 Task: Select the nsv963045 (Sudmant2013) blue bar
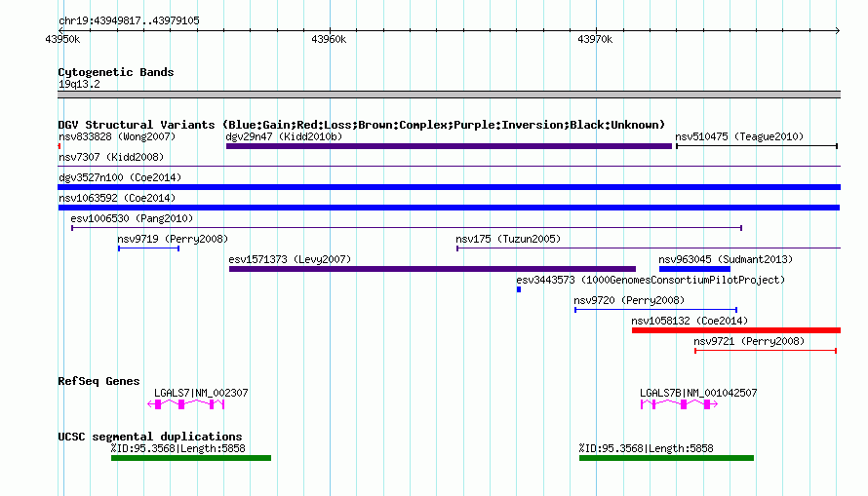[694, 269]
